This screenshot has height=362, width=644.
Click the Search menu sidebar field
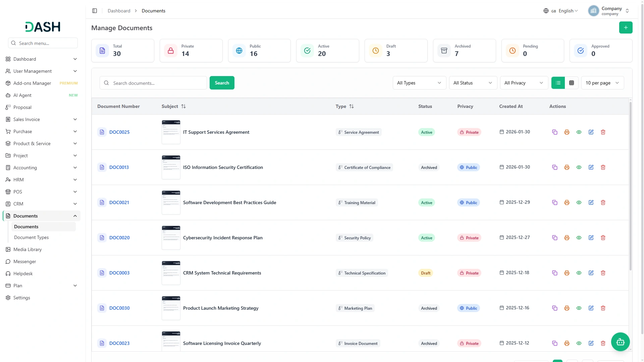[43, 43]
